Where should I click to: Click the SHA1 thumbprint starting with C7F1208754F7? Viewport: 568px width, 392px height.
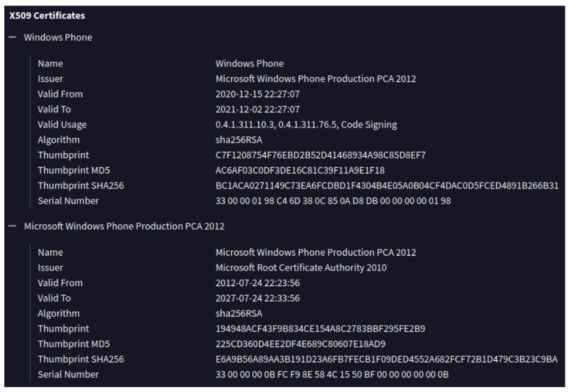tap(321, 155)
